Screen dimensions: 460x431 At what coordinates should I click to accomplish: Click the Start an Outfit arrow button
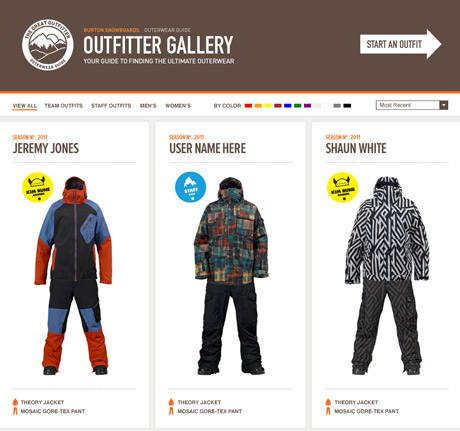401,44
